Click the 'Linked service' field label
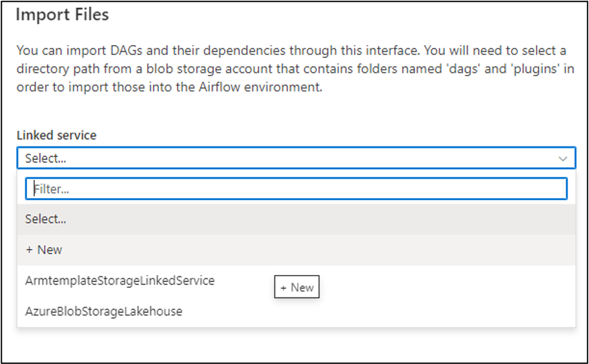 point(56,136)
